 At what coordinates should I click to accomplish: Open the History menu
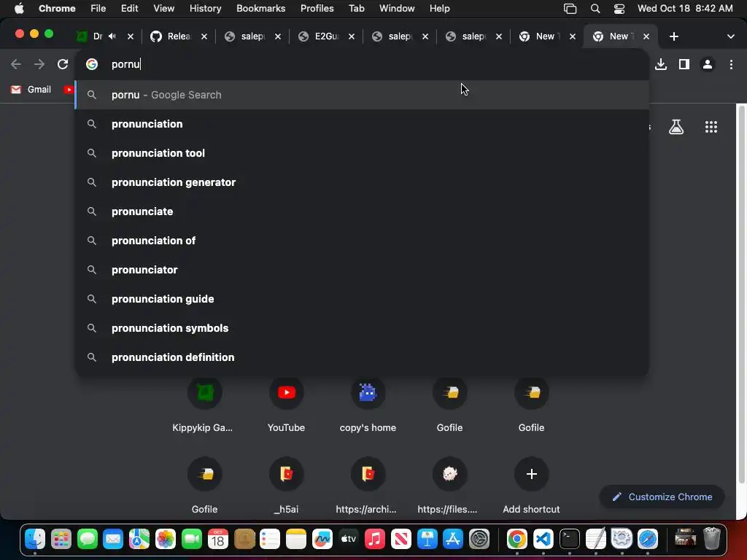205,9
